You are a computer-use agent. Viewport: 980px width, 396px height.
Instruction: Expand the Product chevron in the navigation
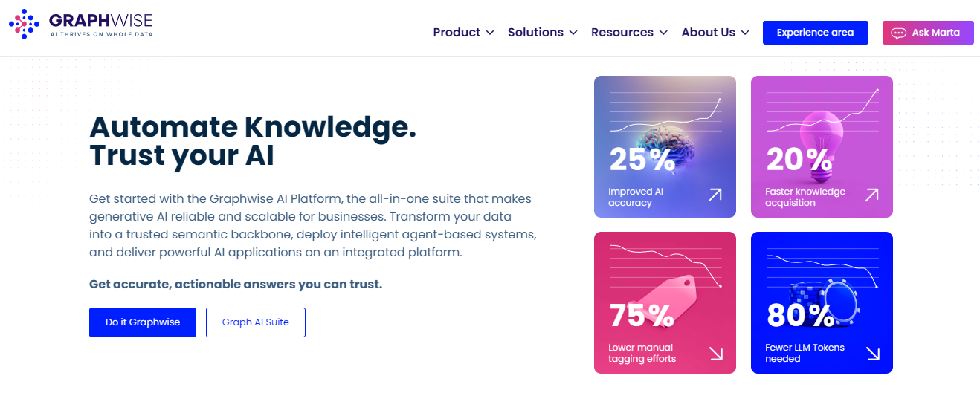tap(489, 33)
